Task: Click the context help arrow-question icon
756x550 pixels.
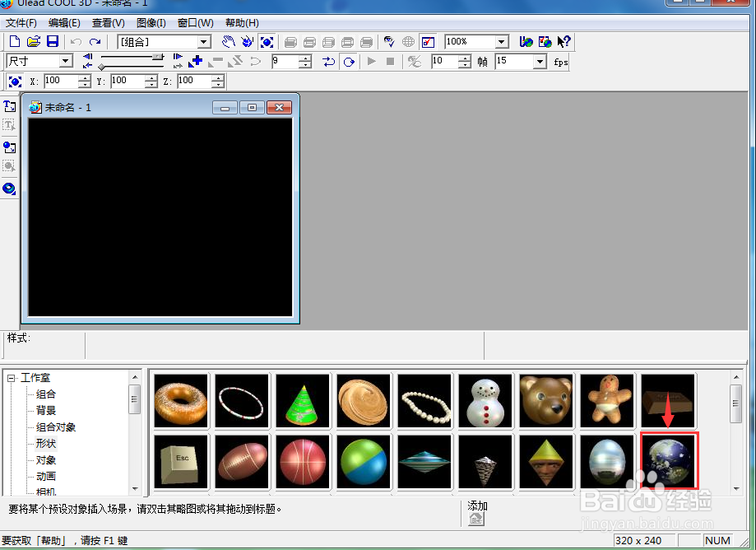Action: [x=564, y=42]
